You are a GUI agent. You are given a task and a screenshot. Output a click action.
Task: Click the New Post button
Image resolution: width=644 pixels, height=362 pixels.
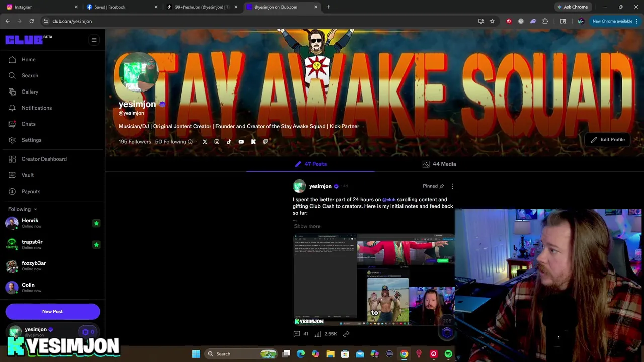(x=52, y=312)
